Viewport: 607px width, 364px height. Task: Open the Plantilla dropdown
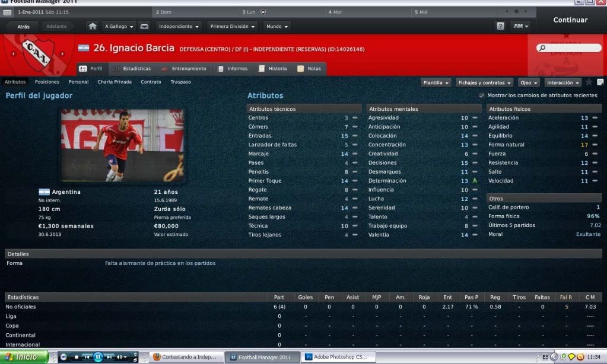tap(436, 82)
